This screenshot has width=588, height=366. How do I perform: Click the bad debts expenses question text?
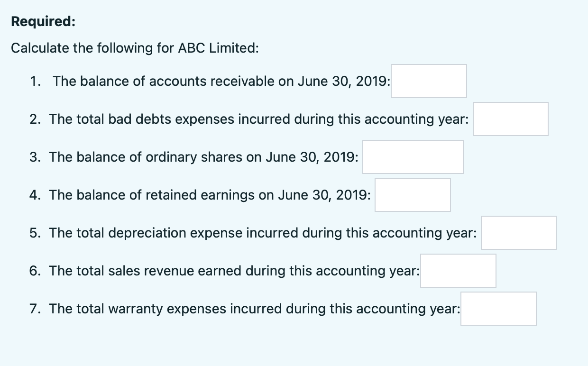click(x=259, y=119)
